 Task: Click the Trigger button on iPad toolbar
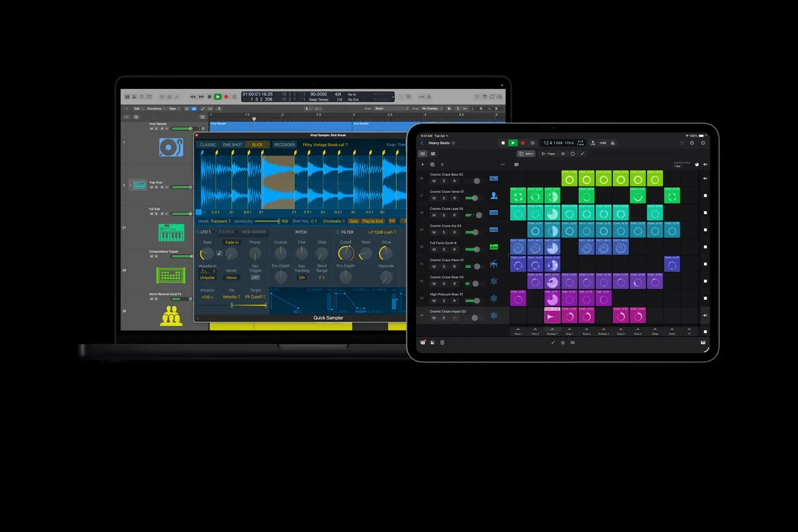[549, 154]
